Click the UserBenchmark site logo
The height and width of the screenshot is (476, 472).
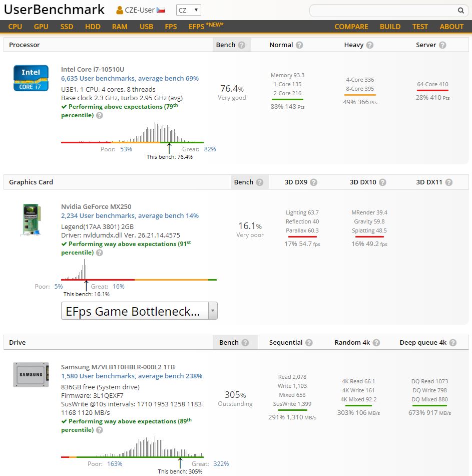[x=54, y=10]
